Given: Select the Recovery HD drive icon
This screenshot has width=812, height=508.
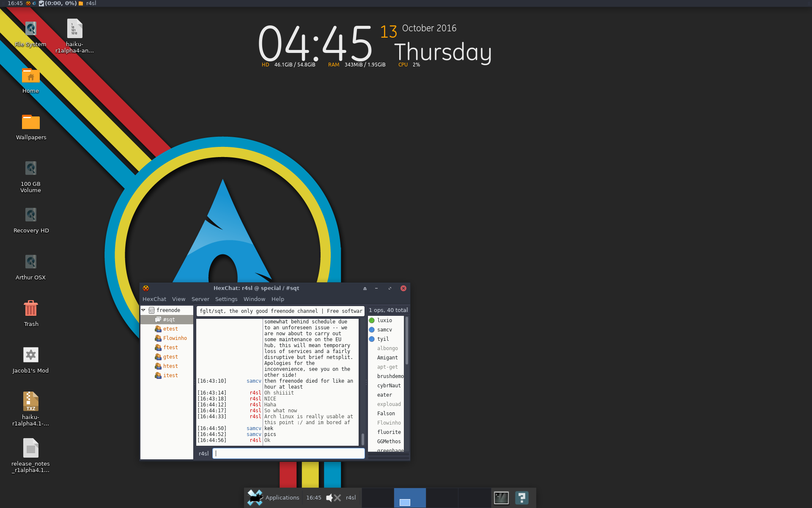Looking at the screenshot, I should [30, 215].
